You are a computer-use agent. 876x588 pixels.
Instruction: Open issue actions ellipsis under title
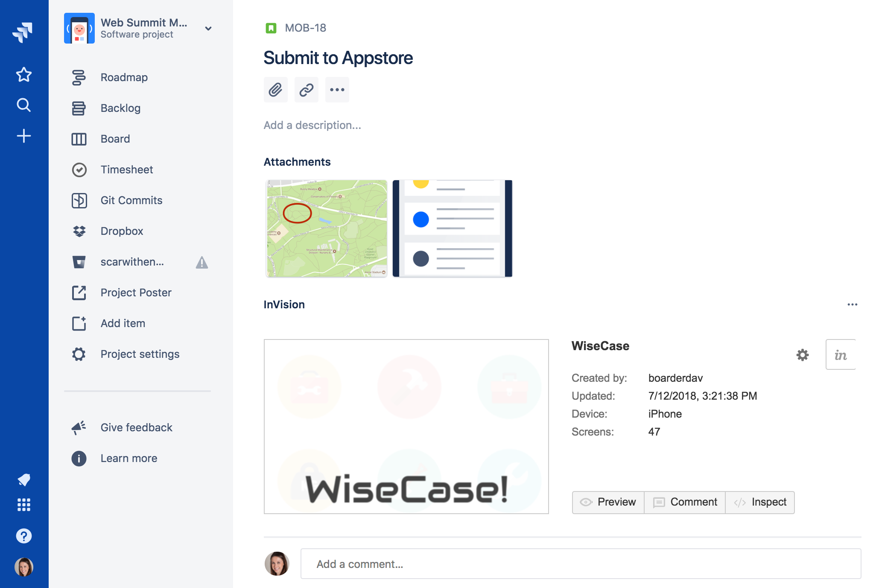[x=337, y=90]
